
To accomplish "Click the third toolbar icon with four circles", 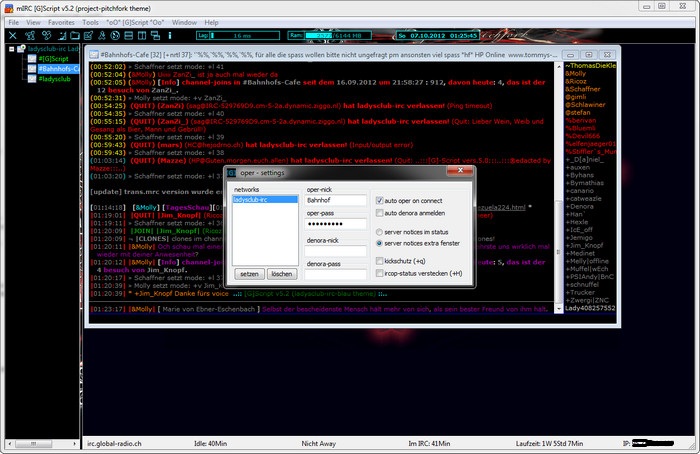I will pyautogui.click(x=46, y=35).
